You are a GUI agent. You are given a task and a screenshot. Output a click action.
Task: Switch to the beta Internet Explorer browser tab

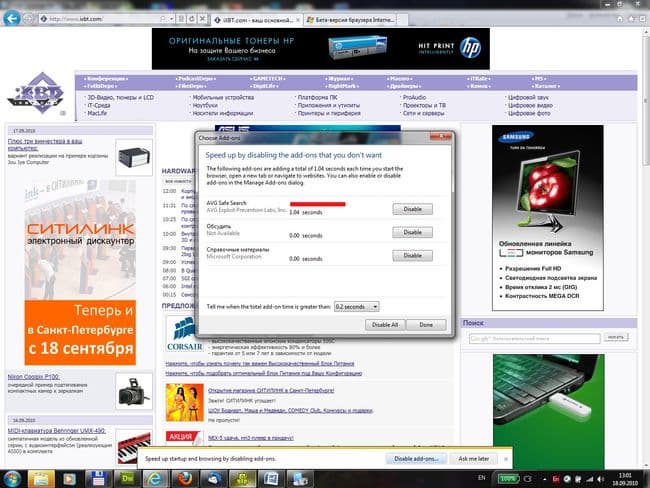351,20
